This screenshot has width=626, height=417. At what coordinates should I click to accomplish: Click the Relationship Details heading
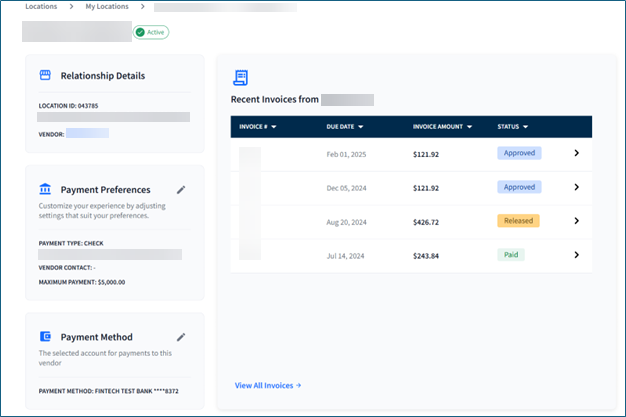click(103, 76)
